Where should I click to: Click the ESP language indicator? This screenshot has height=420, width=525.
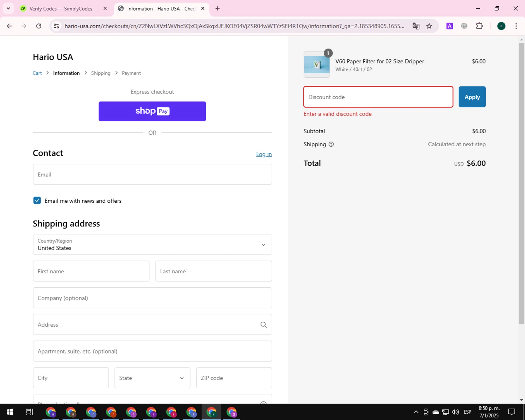coord(468,412)
